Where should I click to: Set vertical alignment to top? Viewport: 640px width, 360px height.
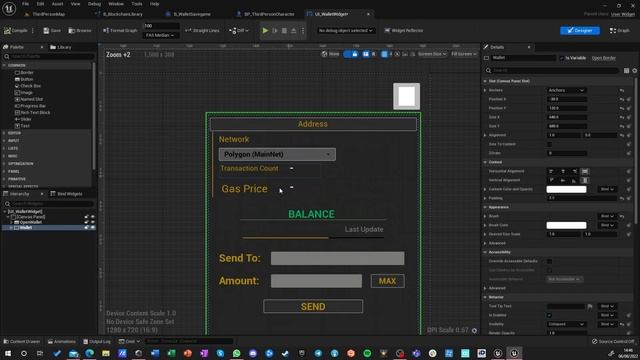click(x=552, y=180)
